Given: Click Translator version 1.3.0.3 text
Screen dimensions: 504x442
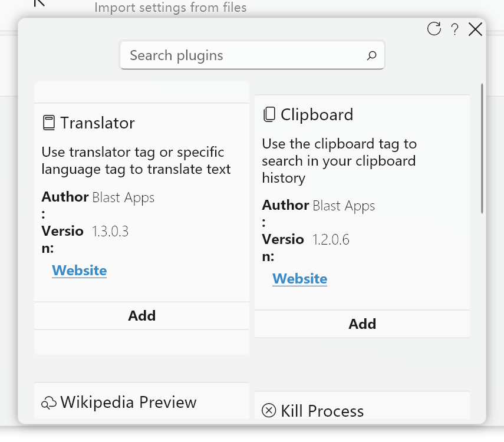Looking at the screenshot, I should 110,232.
